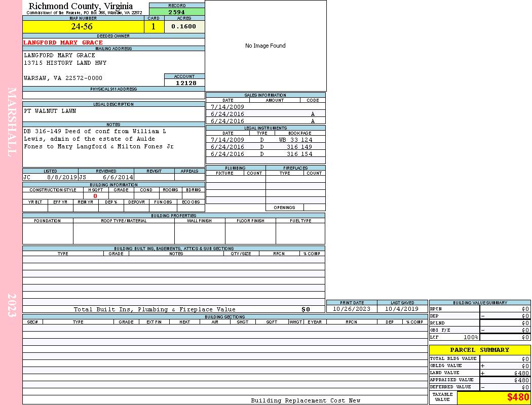Click the last saved date 10/4/2019
This screenshot has height=405, width=532.
click(402, 309)
